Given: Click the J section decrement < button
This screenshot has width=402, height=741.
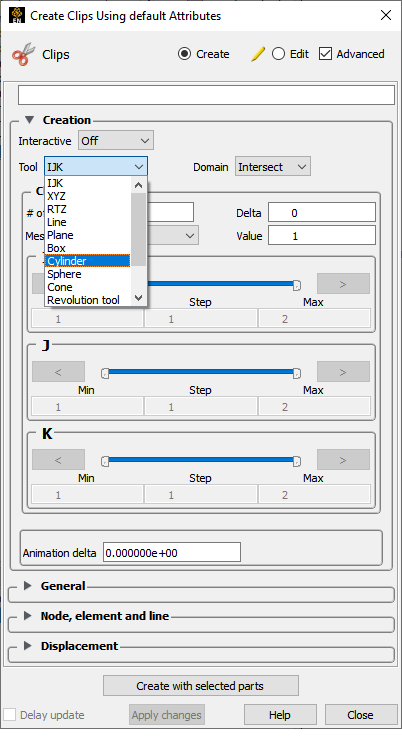Looking at the screenshot, I should [58, 372].
